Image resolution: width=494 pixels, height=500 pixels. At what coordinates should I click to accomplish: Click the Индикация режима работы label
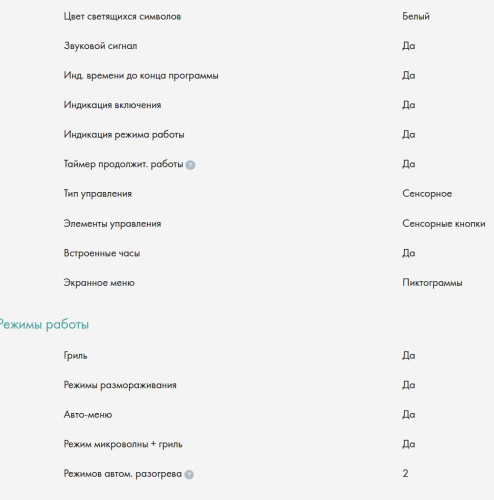pyautogui.click(x=124, y=135)
